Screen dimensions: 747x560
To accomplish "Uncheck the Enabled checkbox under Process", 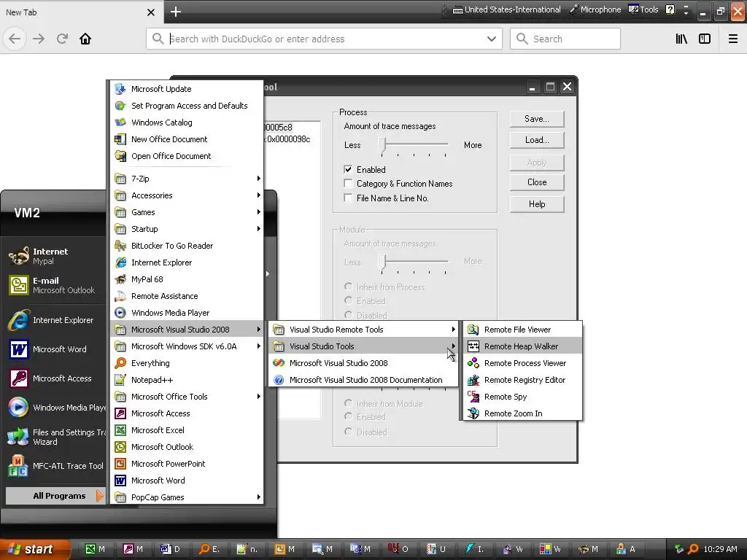I will (348, 169).
